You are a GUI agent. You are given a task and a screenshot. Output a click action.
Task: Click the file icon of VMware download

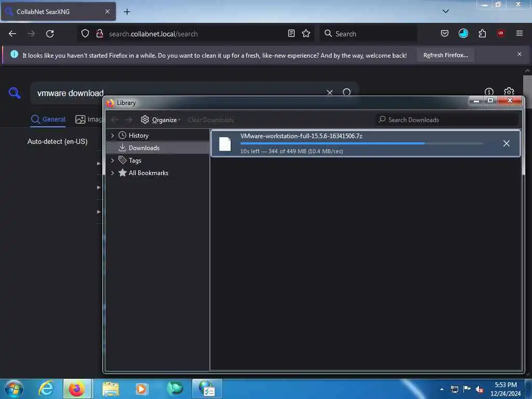coord(225,144)
